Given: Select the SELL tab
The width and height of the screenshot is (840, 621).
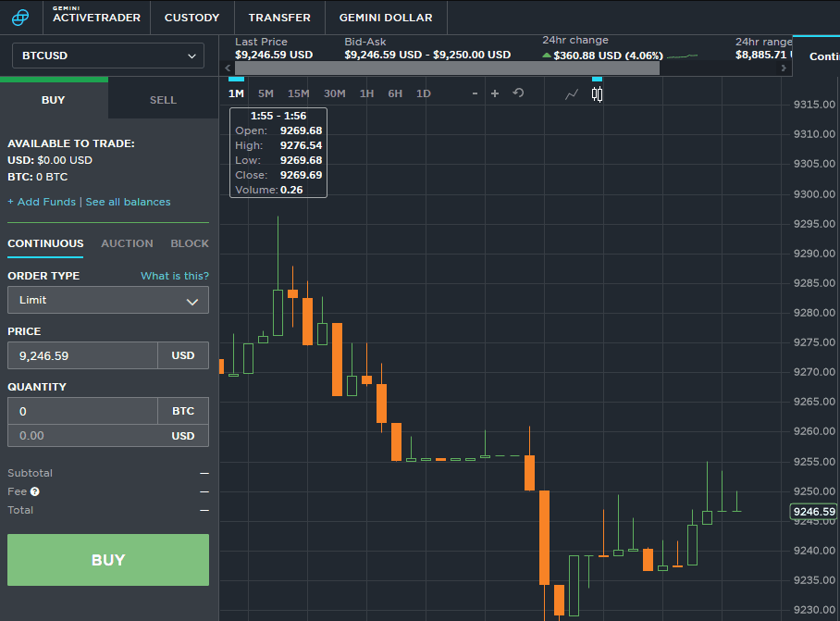Looking at the screenshot, I should click(163, 100).
